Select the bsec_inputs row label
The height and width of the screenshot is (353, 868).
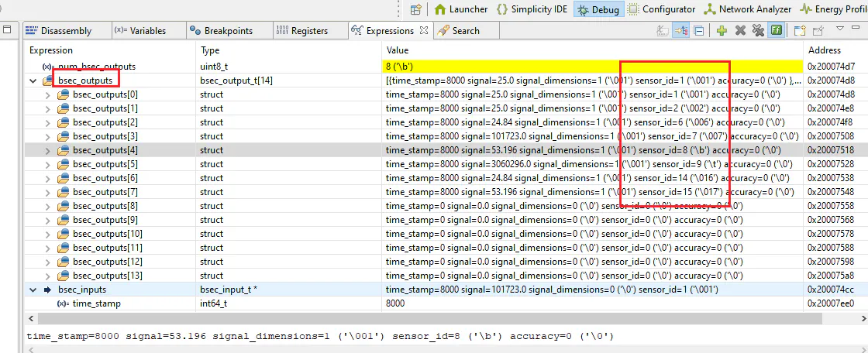coord(82,290)
